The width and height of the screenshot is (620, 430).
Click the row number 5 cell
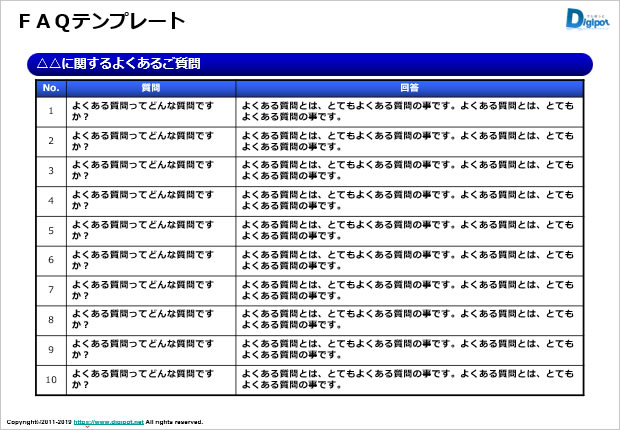click(52, 230)
